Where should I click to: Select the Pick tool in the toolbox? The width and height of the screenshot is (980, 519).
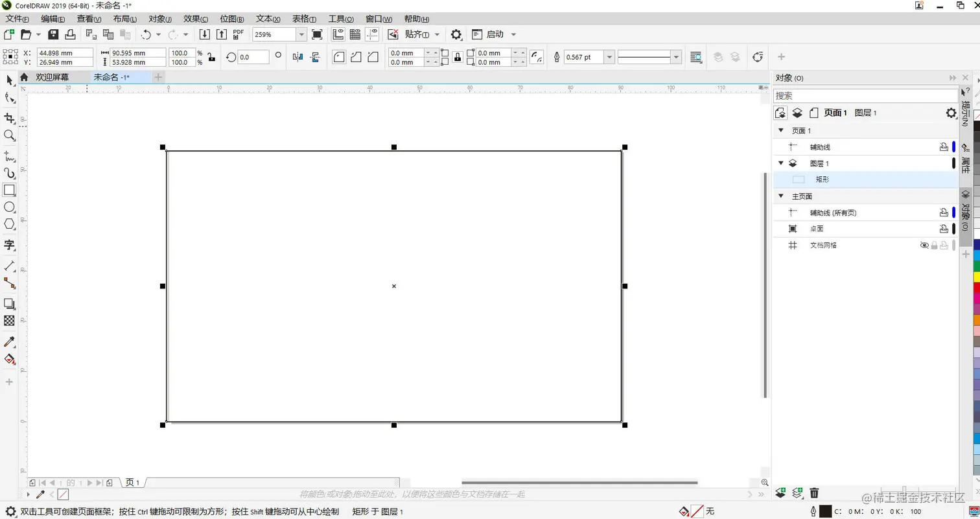point(9,80)
